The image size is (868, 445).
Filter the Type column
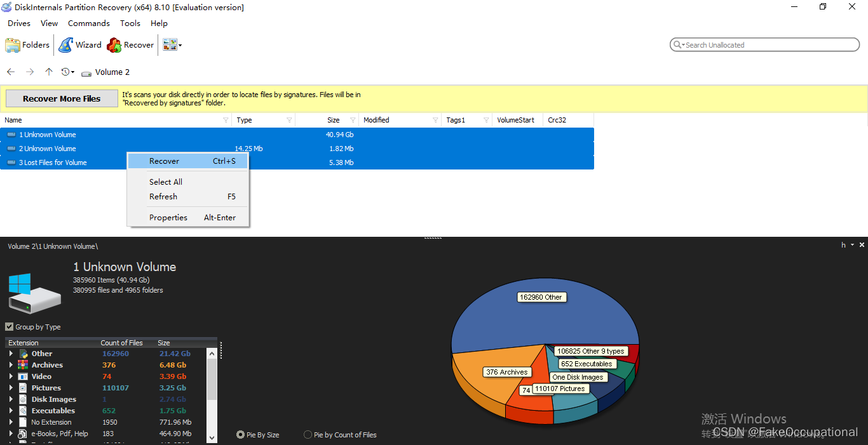click(x=289, y=120)
